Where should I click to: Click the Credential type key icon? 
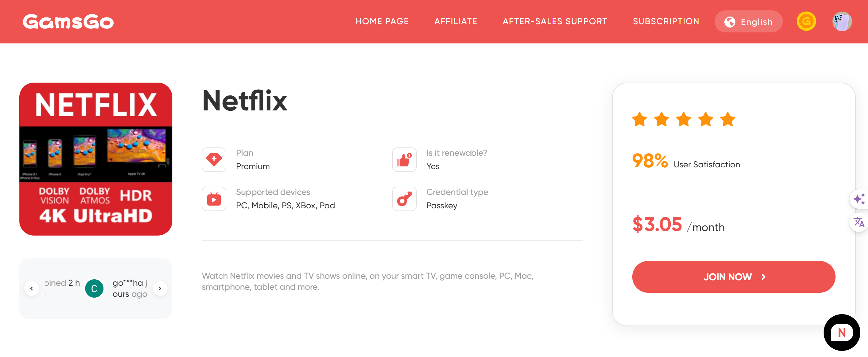pos(404,199)
